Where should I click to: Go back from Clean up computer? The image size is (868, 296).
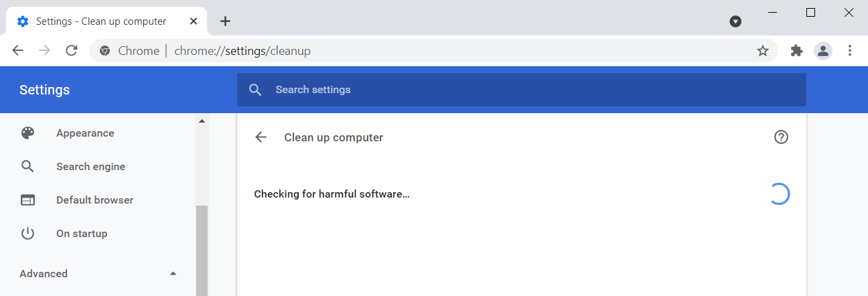[x=261, y=137]
